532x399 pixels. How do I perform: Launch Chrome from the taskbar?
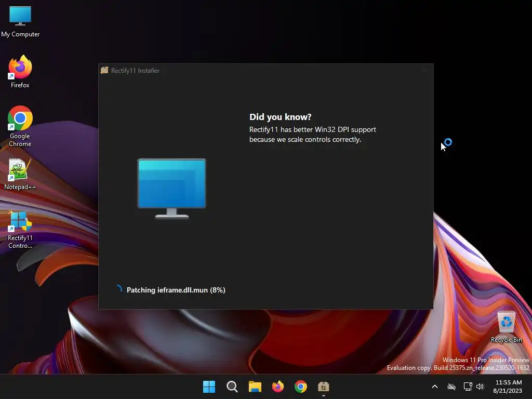pyautogui.click(x=301, y=387)
